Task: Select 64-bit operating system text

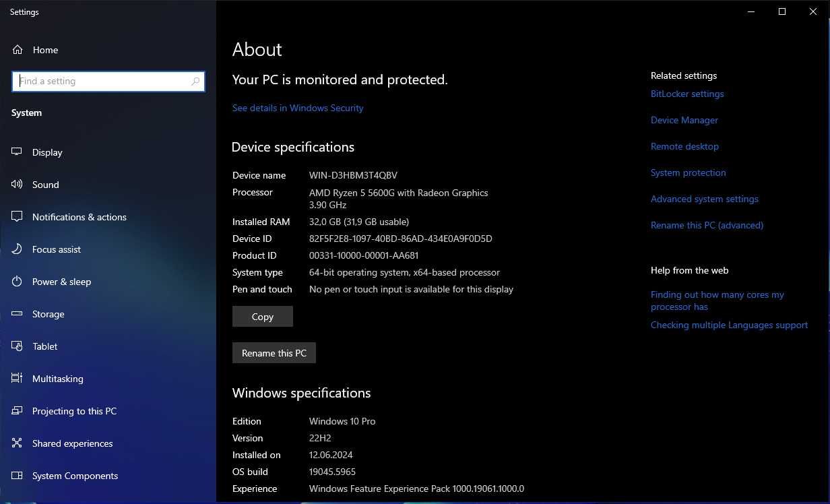Action: [404, 272]
